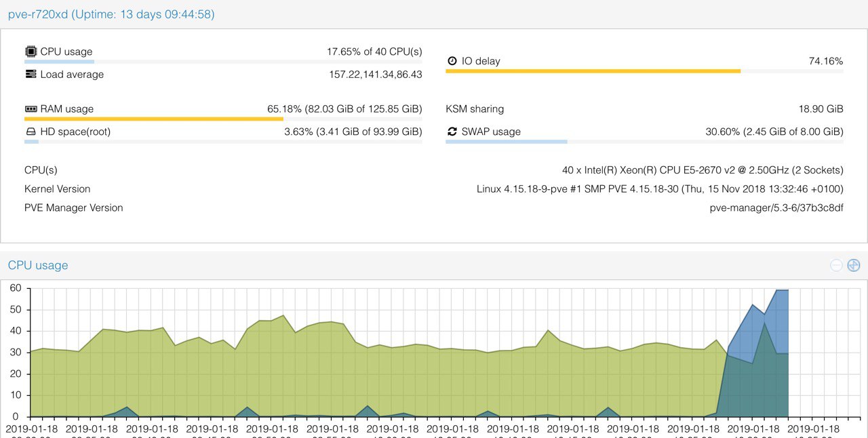Viewport: 868px width, 438px height.
Task: Select the CPU usage chart heading
Action: (38, 265)
